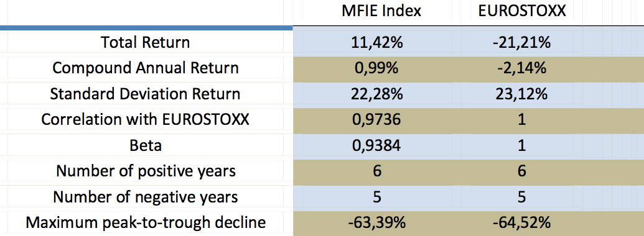
Task: Click the Number of positive years label
Action: click(146, 171)
